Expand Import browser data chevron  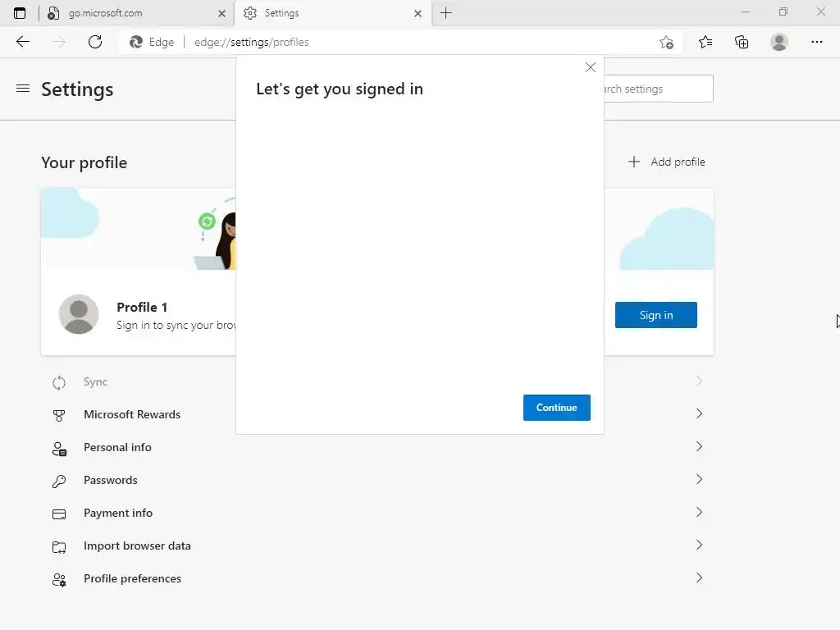pos(699,545)
